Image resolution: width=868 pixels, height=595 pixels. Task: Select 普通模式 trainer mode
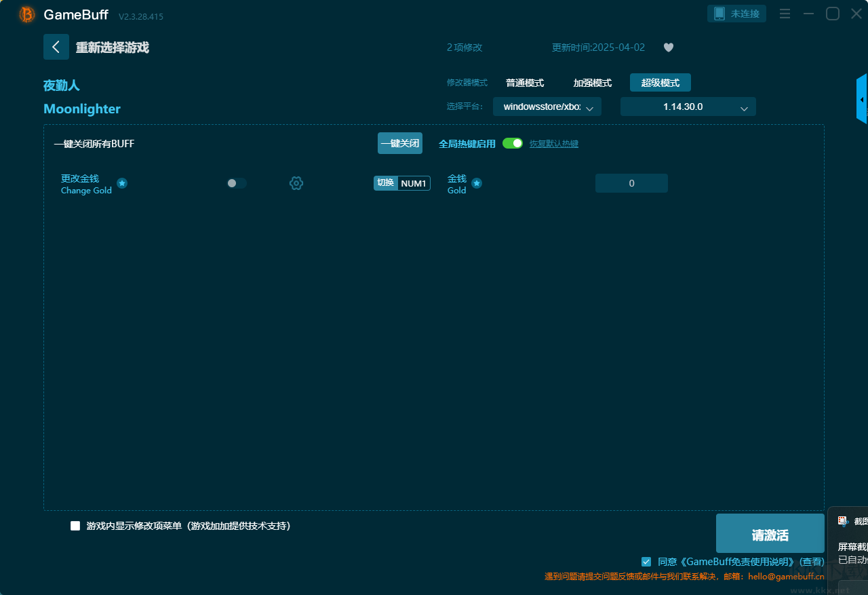click(x=525, y=83)
